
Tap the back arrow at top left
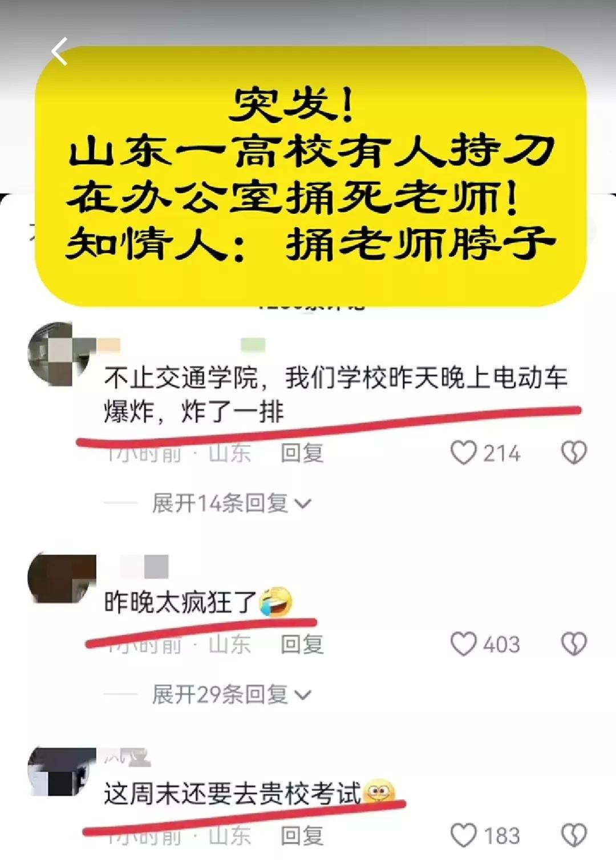point(59,51)
